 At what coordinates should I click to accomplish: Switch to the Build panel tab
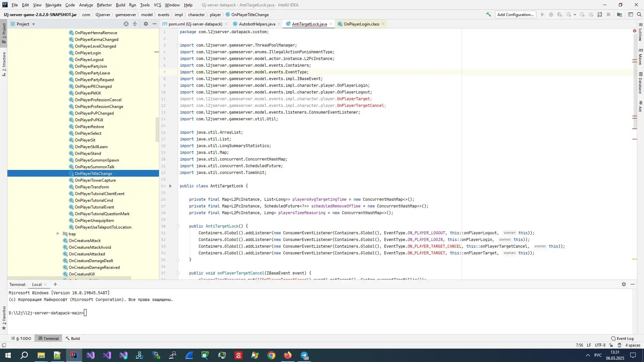pos(75,338)
